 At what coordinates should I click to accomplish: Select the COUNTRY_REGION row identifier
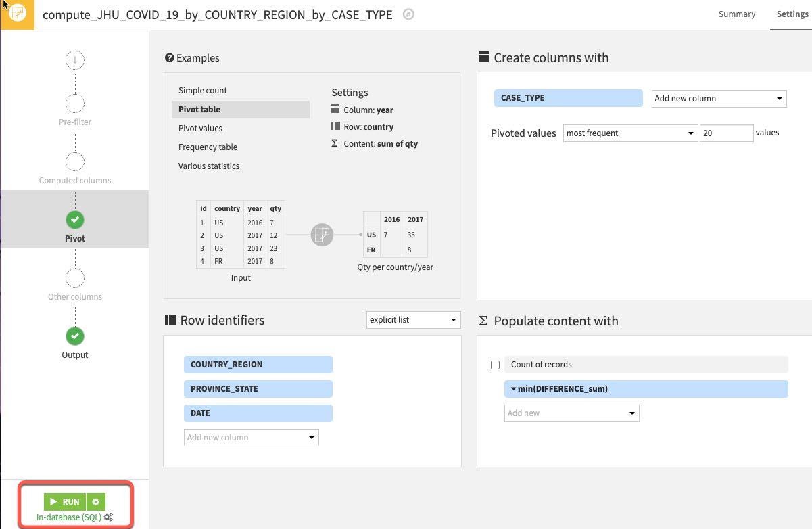point(258,365)
